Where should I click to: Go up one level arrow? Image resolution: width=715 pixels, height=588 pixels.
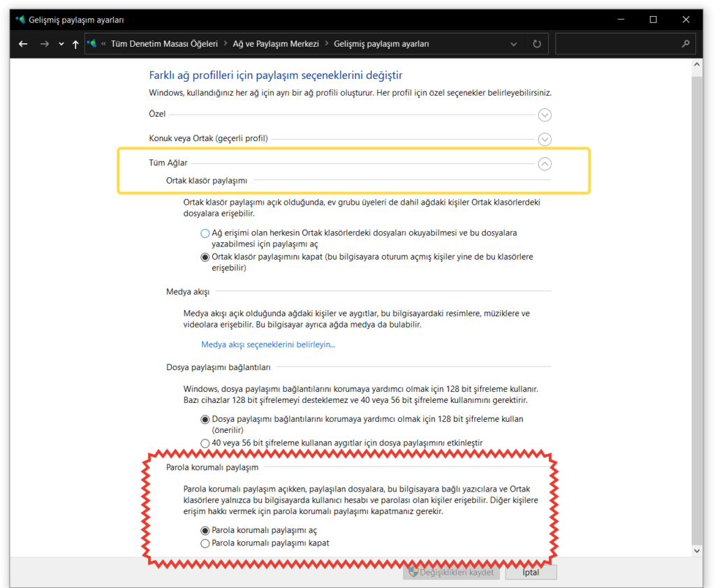click(x=75, y=44)
